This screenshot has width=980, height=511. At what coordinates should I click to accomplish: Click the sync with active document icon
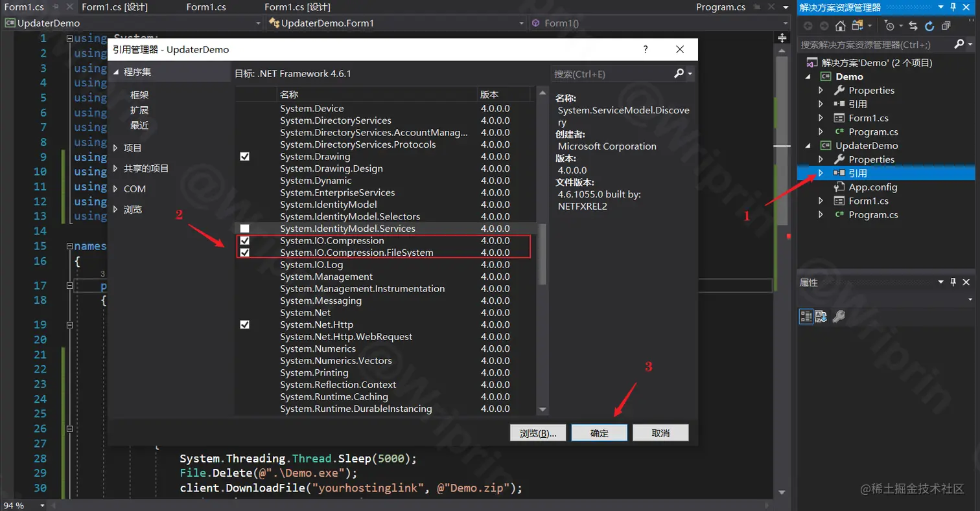tap(914, 26)
